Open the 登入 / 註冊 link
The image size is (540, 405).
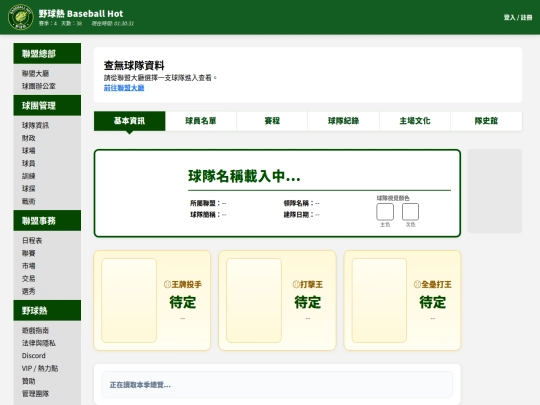[518, 17]
